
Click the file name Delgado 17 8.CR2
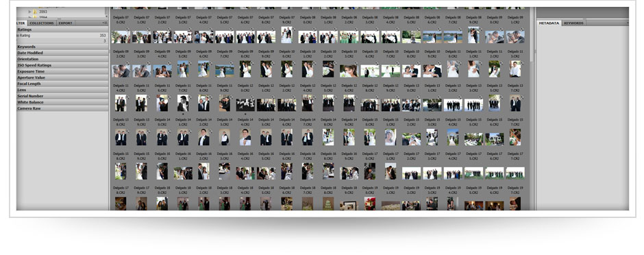click(121, 189)
